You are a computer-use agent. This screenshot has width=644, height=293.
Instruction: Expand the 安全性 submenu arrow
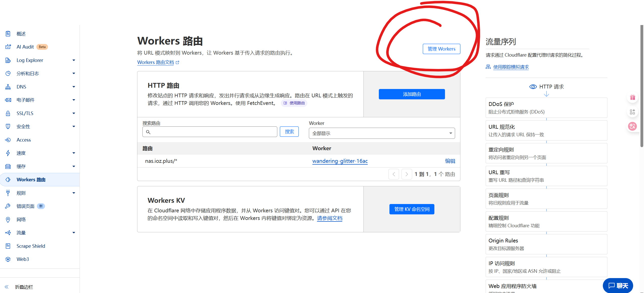(74, 126)
